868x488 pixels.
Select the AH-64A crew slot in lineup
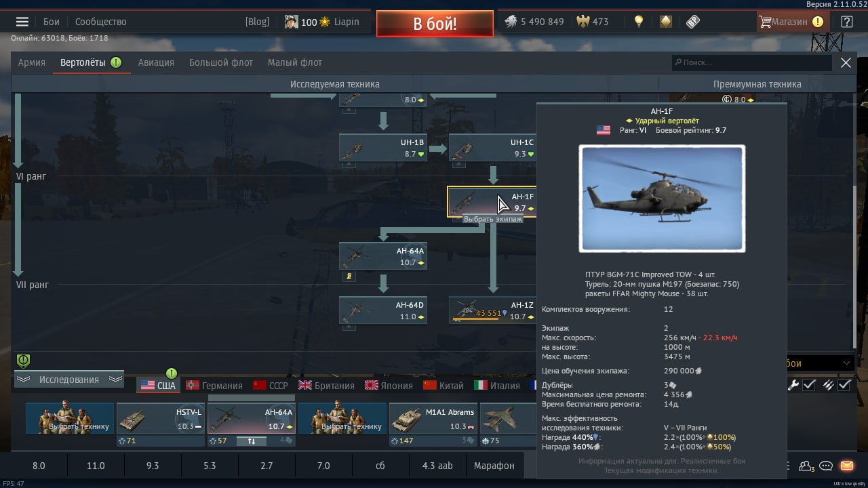click(252, 418)
